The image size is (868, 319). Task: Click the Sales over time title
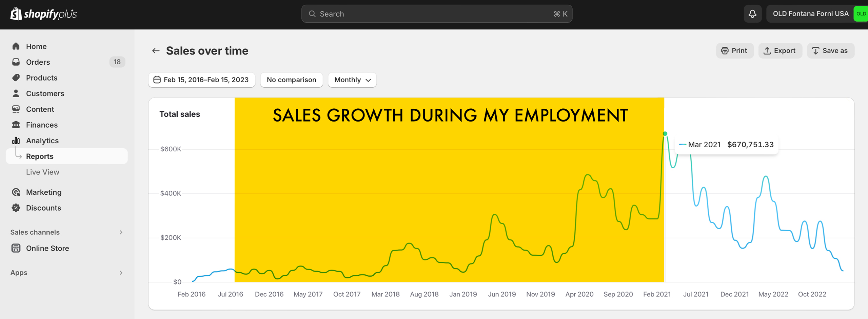(207, 51)
